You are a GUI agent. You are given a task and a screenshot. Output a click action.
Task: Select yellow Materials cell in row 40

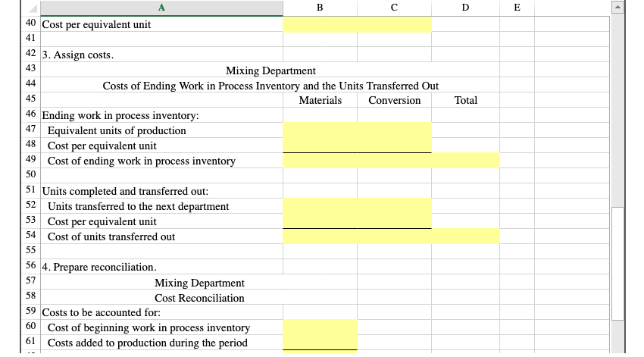[x=320, y=25]
